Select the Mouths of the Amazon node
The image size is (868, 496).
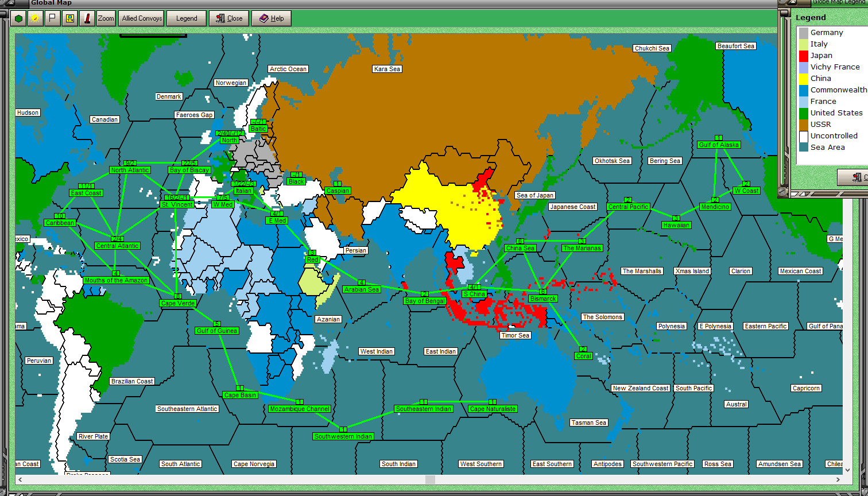click(117, 280)
